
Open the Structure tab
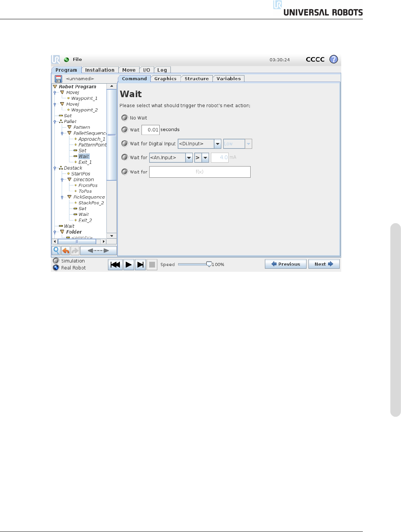[x=197, y=79]
